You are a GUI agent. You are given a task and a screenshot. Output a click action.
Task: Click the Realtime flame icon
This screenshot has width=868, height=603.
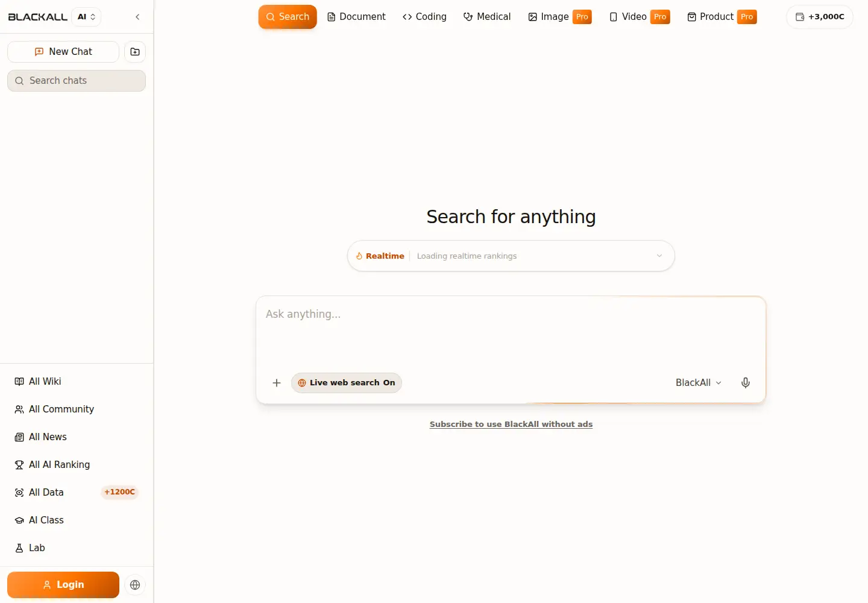[x=359, y=256]
